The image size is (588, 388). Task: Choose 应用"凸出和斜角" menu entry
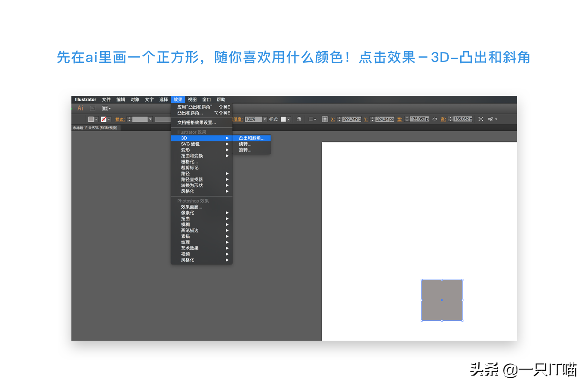[x=202, y=107]
